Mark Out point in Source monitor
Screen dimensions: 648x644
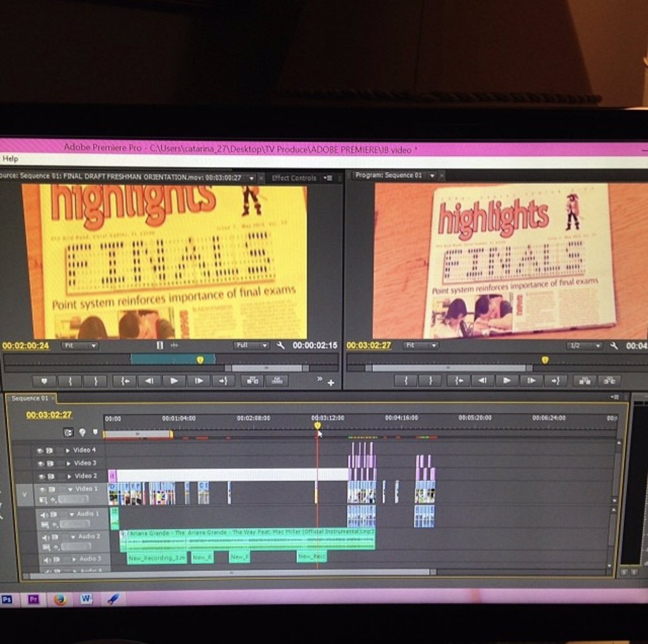[x=96, y=381]
